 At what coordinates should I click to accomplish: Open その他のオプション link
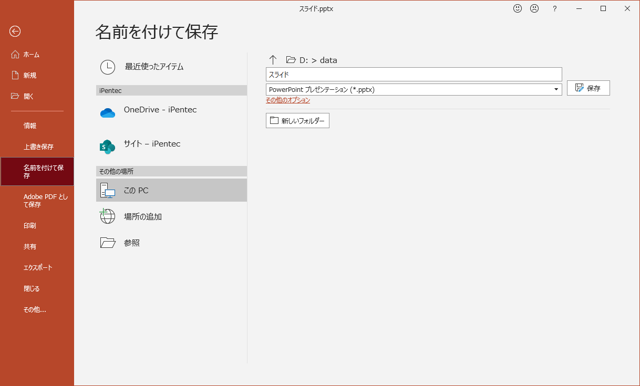(x=288, y=100)
